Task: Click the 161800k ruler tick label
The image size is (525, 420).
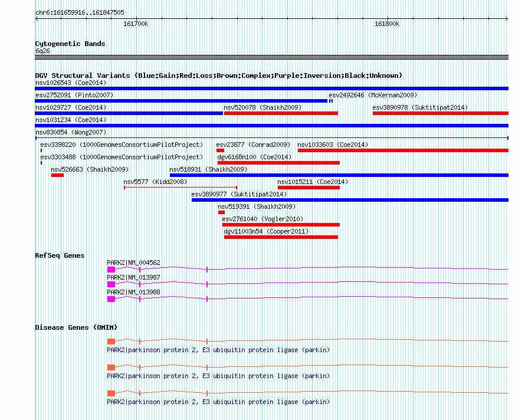Action: tap(387, 24)
